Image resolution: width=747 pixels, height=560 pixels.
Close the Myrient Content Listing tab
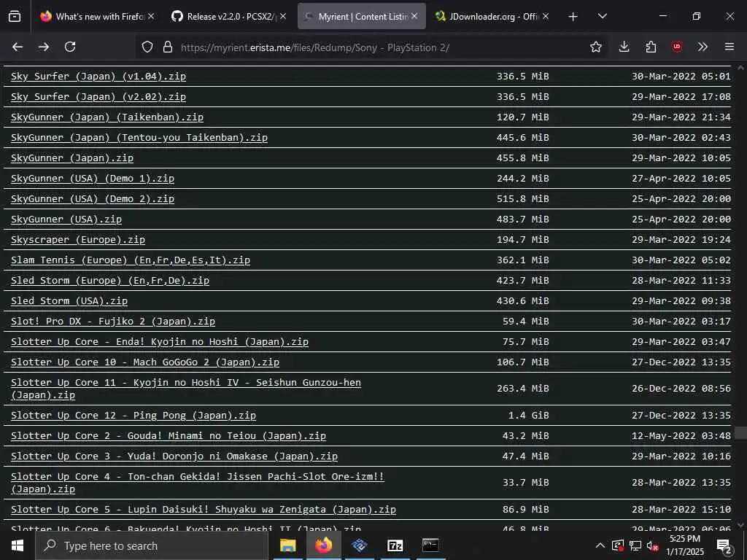(414, 16)
